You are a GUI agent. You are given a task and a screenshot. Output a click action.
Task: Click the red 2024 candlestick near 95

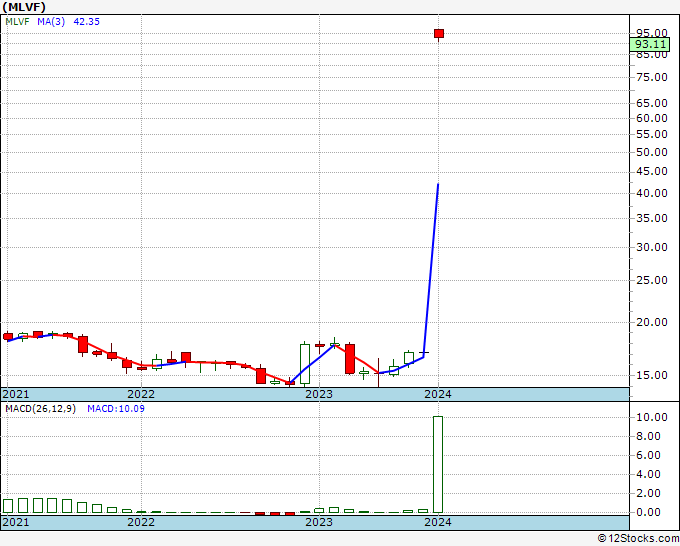[439, 34]
